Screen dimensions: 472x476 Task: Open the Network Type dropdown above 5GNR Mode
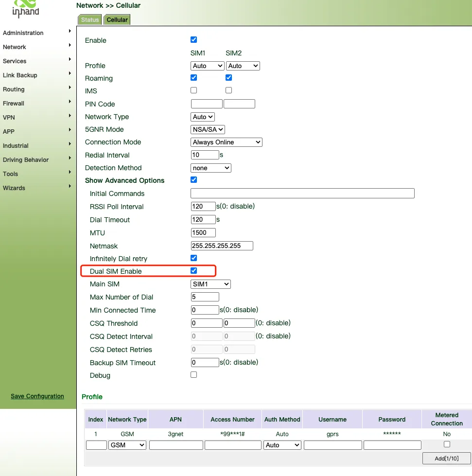click(x=202, y=117)
